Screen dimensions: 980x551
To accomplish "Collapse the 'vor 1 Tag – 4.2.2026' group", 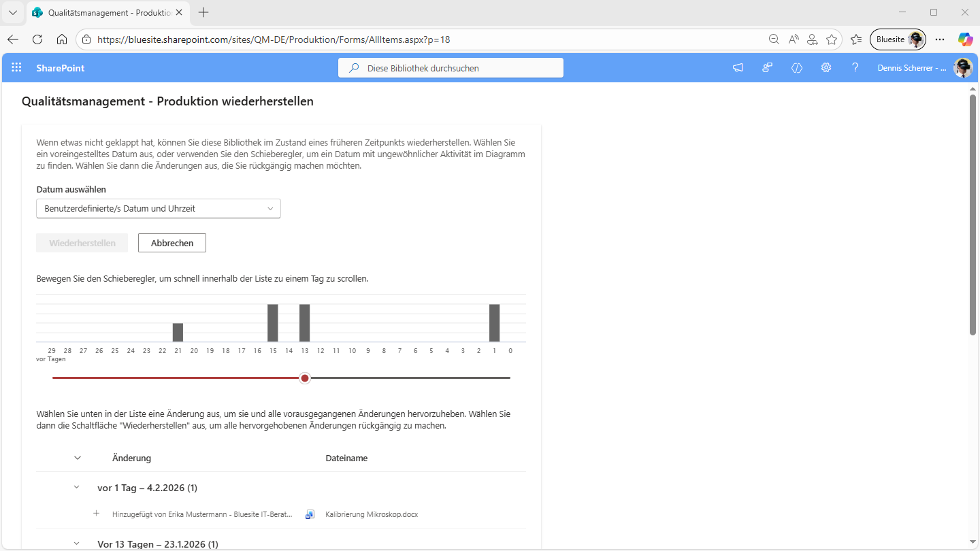I will point(78,488).
